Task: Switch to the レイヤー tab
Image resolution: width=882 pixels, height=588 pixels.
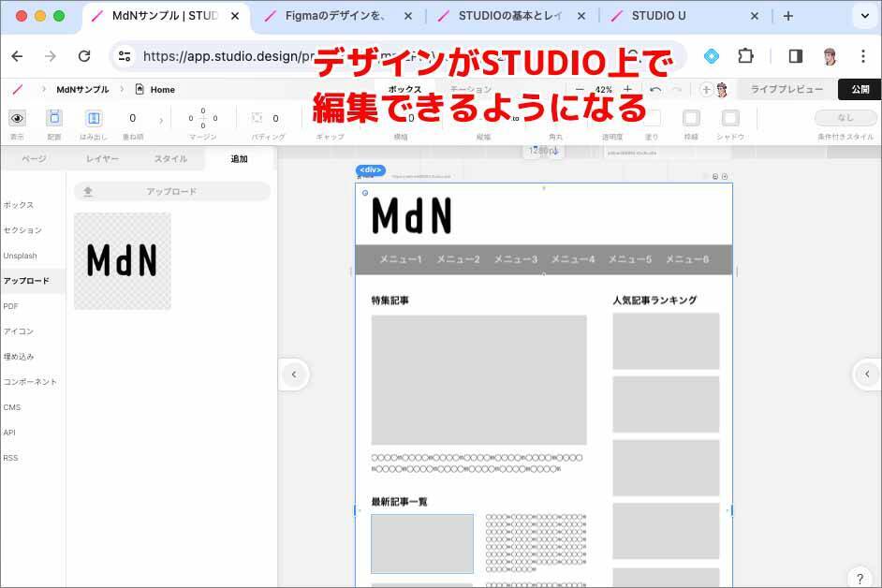Action: point(102,159)
